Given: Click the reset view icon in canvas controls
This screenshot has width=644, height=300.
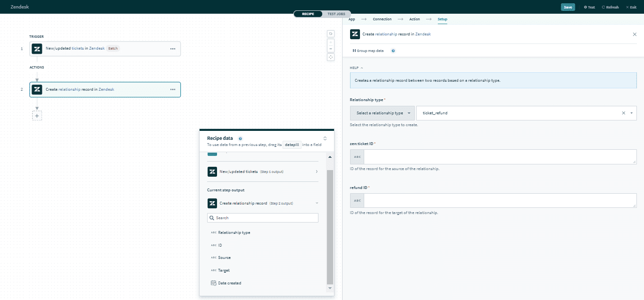Looking at the screenshot, I should (330, 34).
